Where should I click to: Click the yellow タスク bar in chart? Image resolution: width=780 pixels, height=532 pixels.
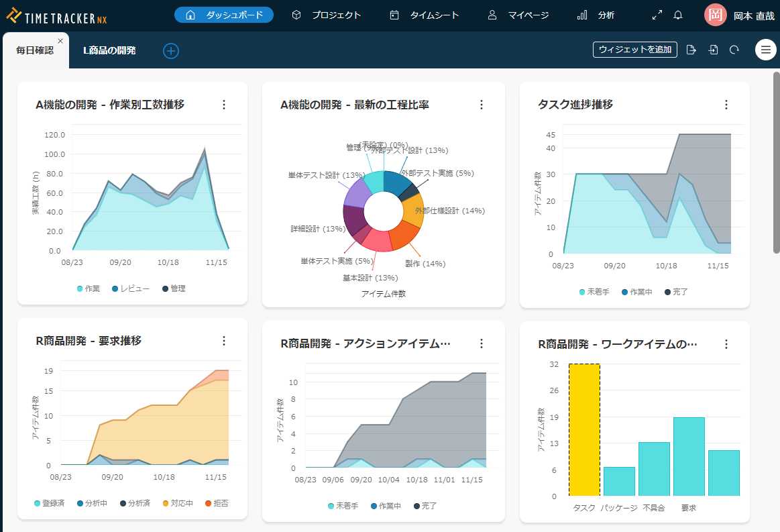[x=584, y=429]
